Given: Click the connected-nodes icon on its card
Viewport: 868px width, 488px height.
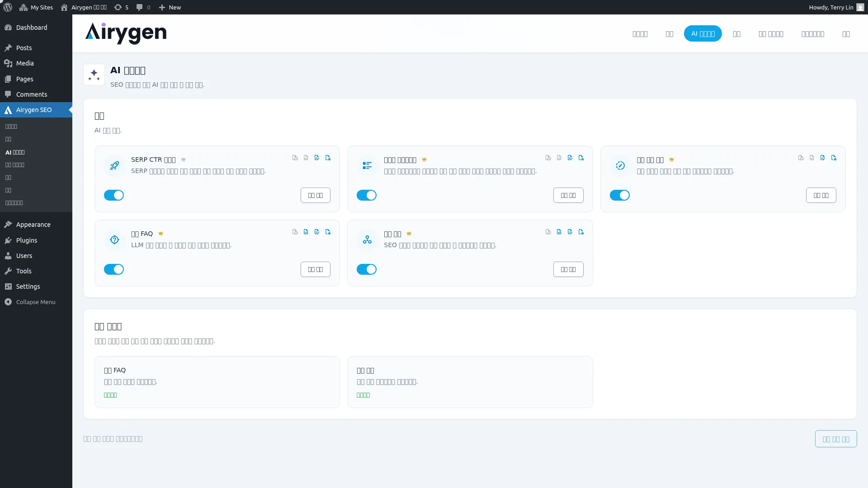Looking at the screenshot, I should point(367,240).
